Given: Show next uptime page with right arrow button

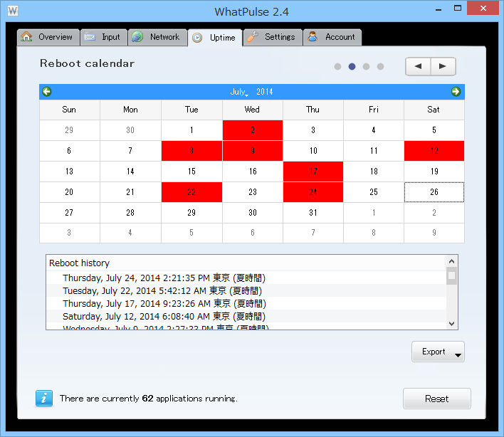Looking at the screenshot, I should point(443,66).
